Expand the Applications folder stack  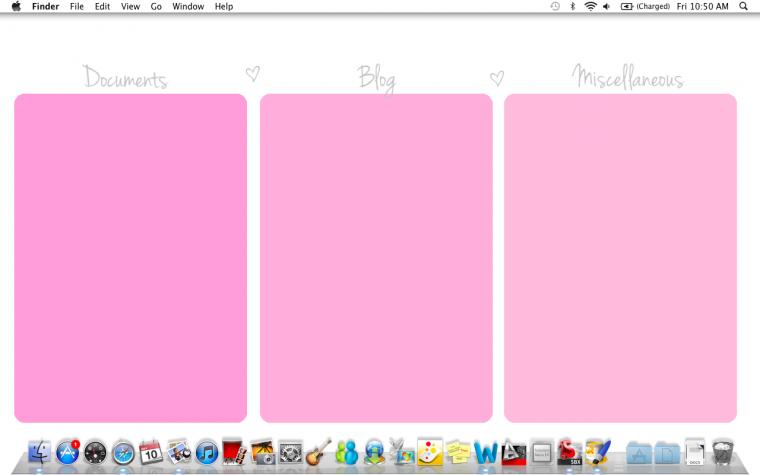click(639, 454)
